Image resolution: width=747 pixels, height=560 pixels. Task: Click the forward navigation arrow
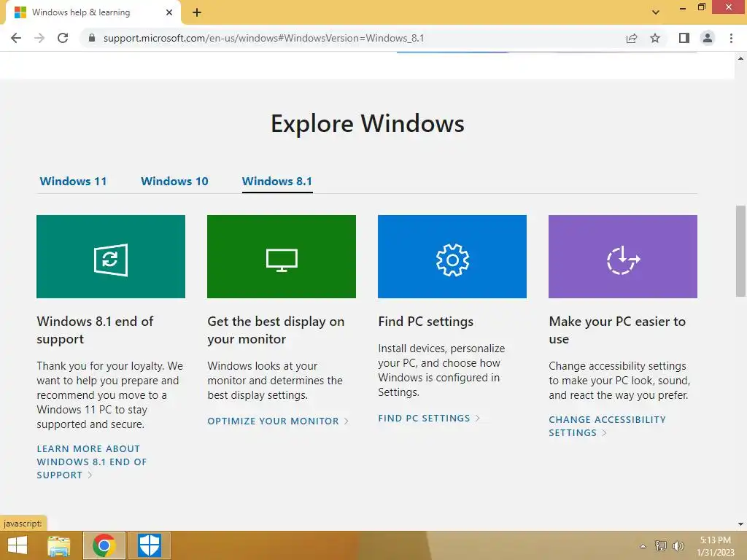(39, 38)
